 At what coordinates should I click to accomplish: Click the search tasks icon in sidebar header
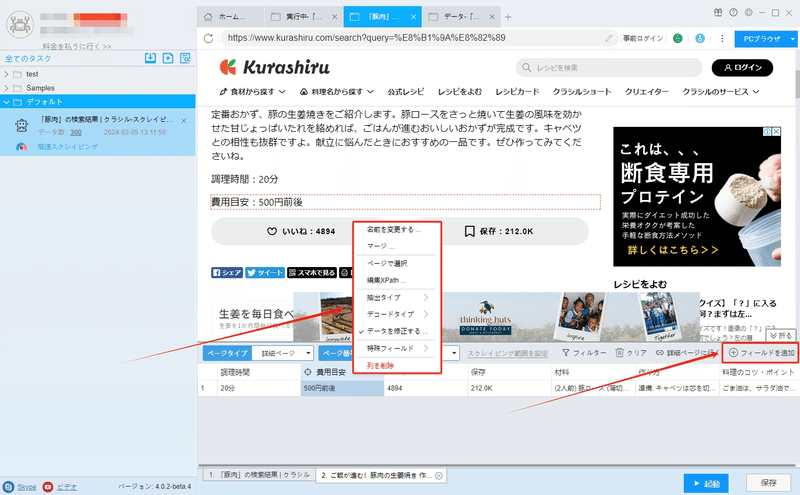click(185, 58)
